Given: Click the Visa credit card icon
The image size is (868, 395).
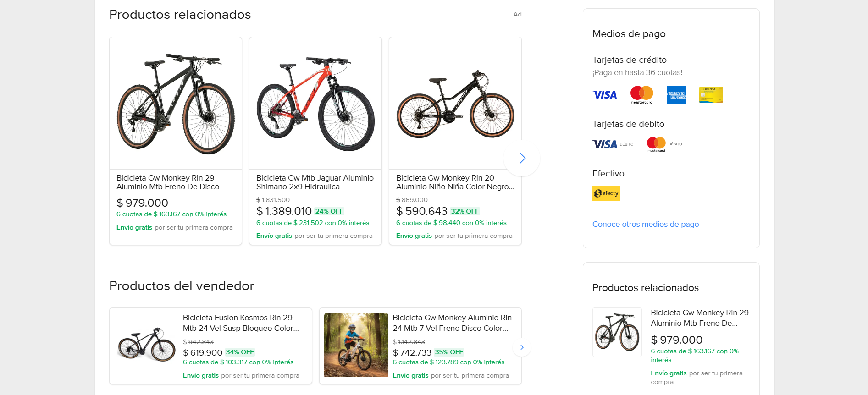Looking at the screenshot, I should (605, 95).
